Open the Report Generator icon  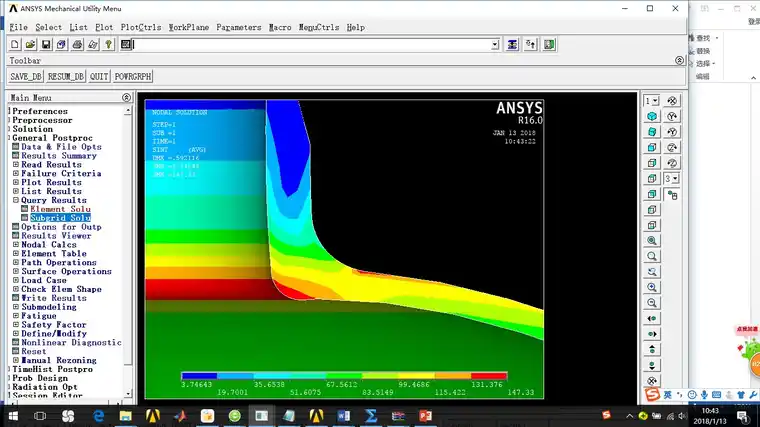(93, 45)
